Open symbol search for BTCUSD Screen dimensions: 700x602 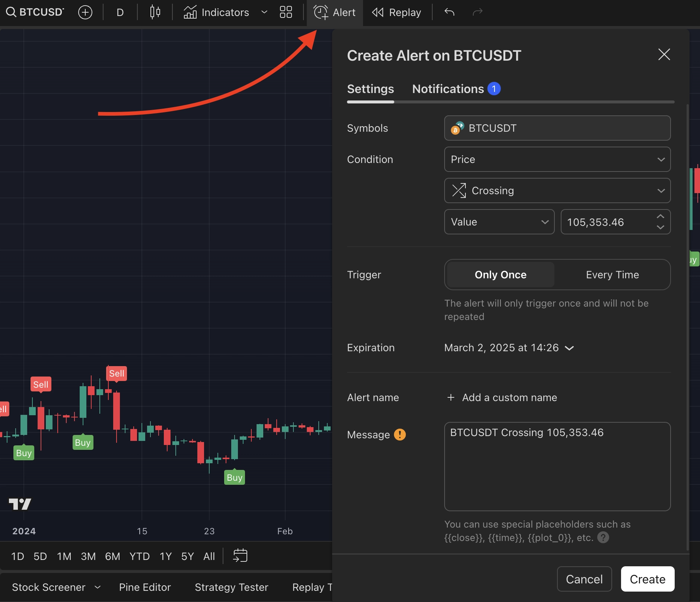35,12
